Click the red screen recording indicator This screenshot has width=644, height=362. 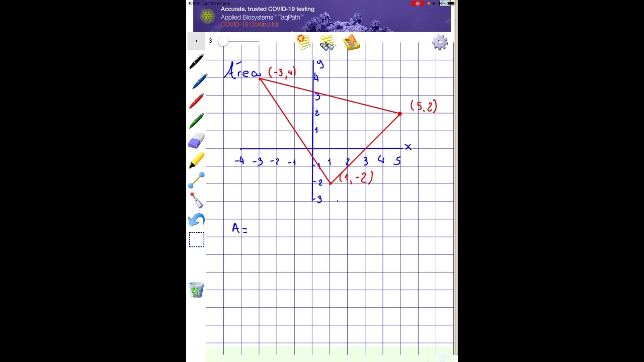coord(418,4)
